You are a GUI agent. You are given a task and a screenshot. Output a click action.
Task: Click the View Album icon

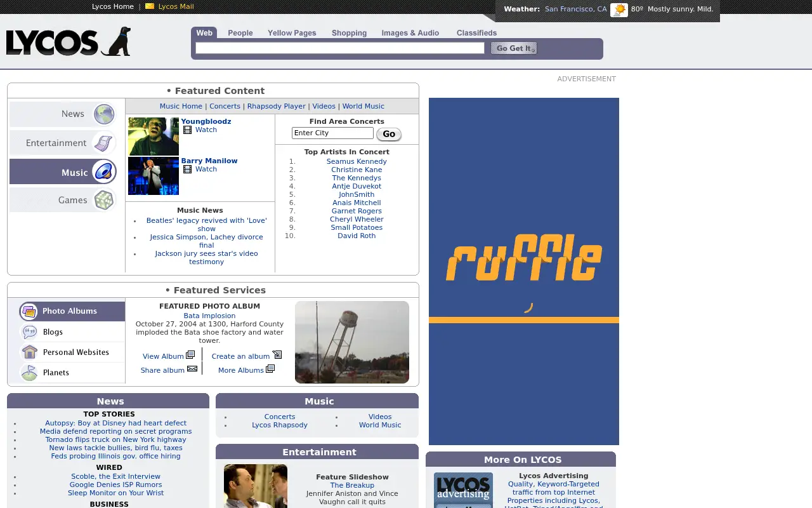[x=190, y=355]
